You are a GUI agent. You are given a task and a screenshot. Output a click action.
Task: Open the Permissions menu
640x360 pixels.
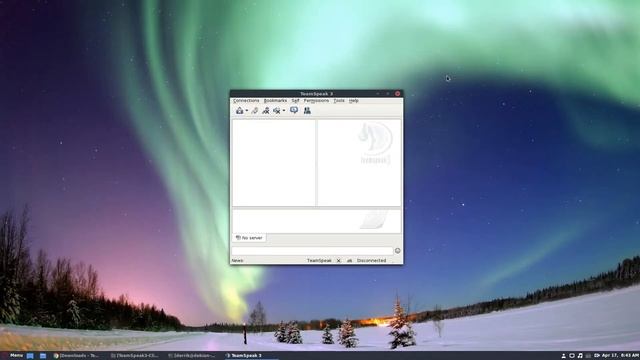pyautogui.click(x=316, y=101)
